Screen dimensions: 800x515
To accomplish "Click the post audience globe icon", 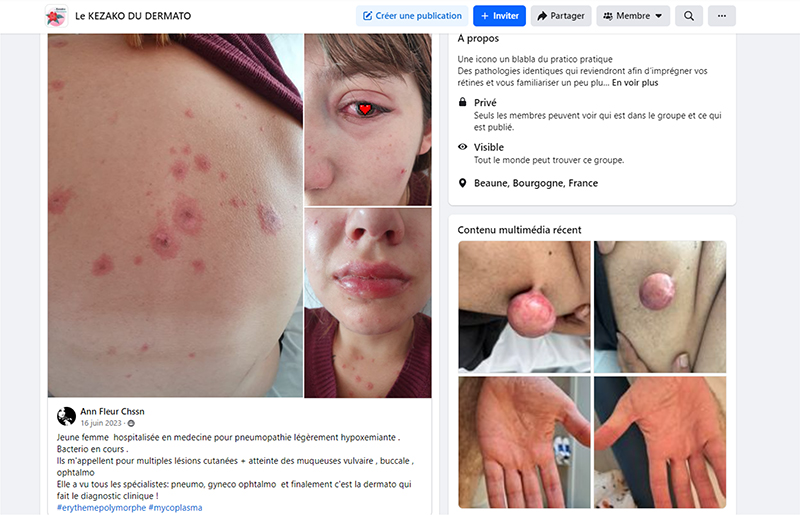I will 131,423.
